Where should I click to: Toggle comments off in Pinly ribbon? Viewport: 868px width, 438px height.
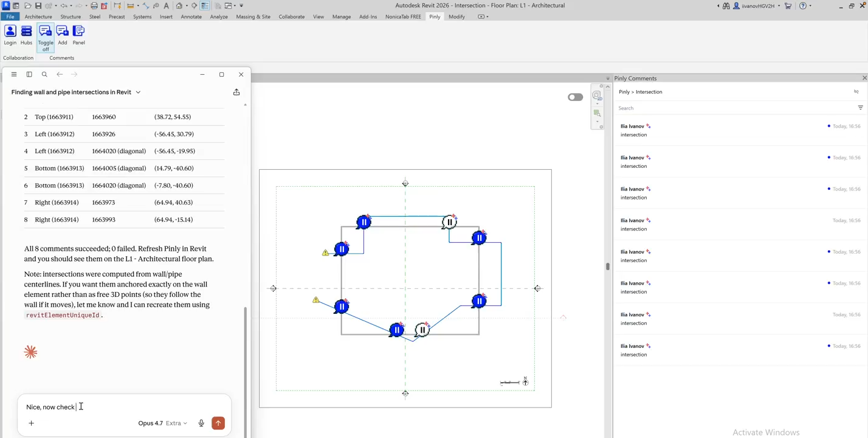click(46, 38)
